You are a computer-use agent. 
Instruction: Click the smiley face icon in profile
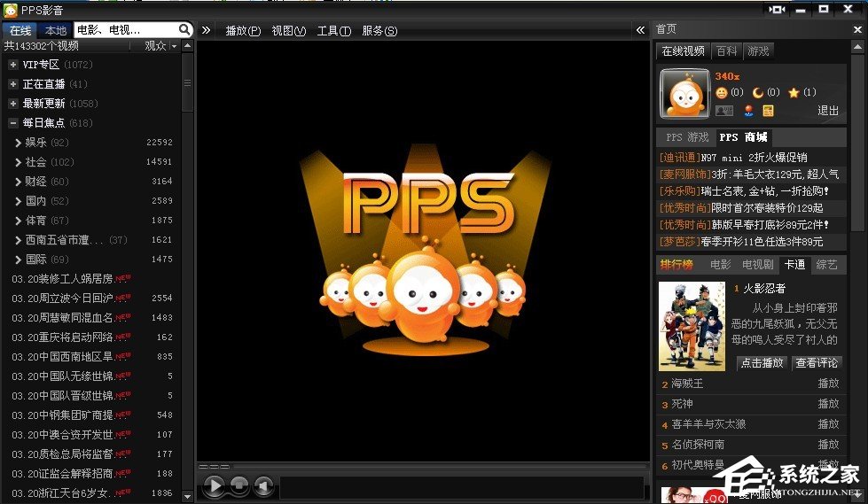click(722, 93)
